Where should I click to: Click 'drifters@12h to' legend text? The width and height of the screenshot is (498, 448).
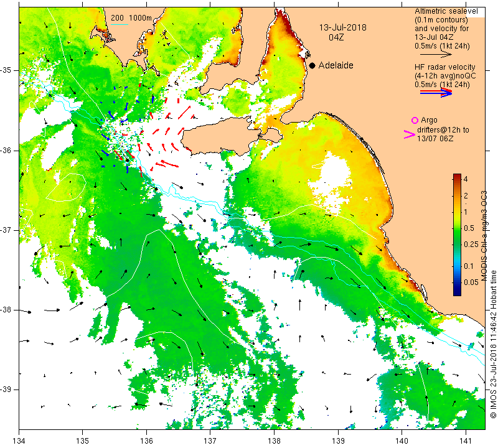443,130
